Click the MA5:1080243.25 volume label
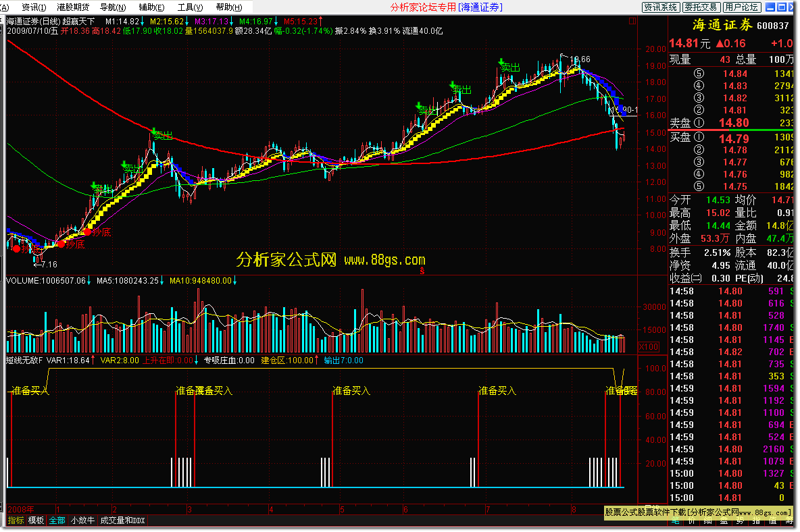 tap(128, 281)
